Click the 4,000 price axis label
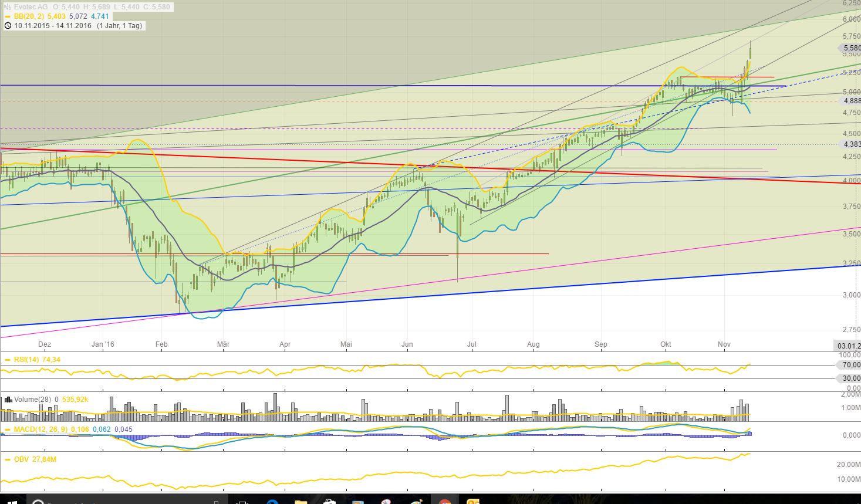This screenshot has width=861, height=504. [852, 181]
